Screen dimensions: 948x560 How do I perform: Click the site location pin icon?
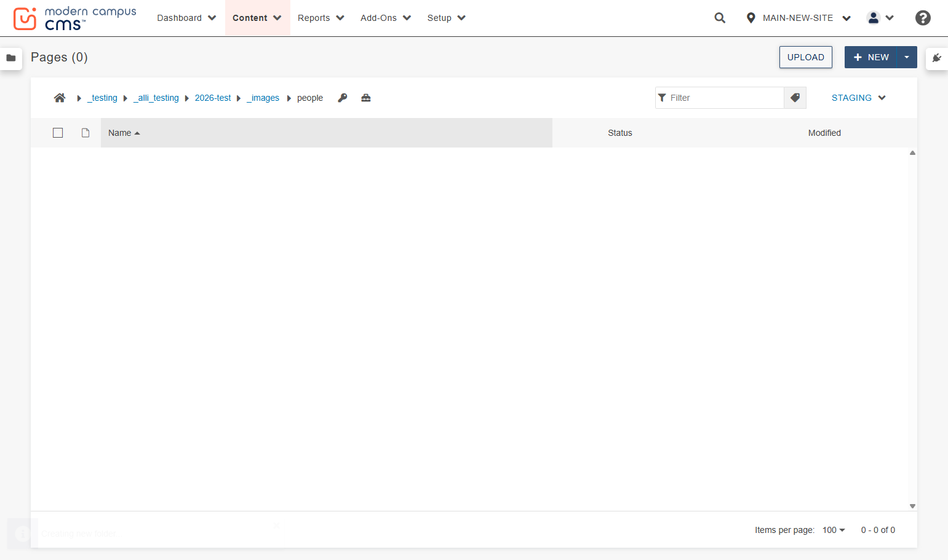pyautogui.click(x=751, y=18)
